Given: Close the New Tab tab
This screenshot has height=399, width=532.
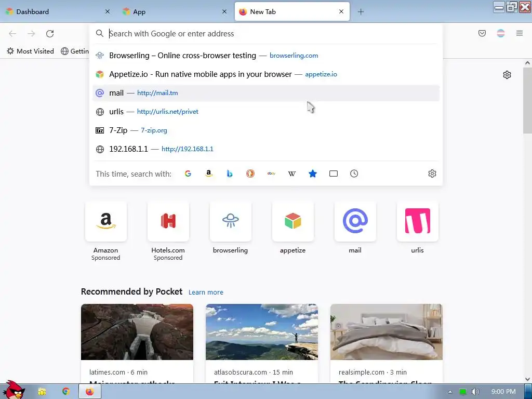Looking at the screenshot, I should [341, 12].
